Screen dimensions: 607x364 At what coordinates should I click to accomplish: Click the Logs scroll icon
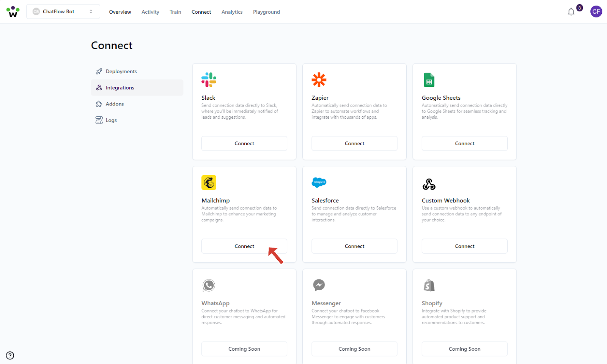[99, 120]
